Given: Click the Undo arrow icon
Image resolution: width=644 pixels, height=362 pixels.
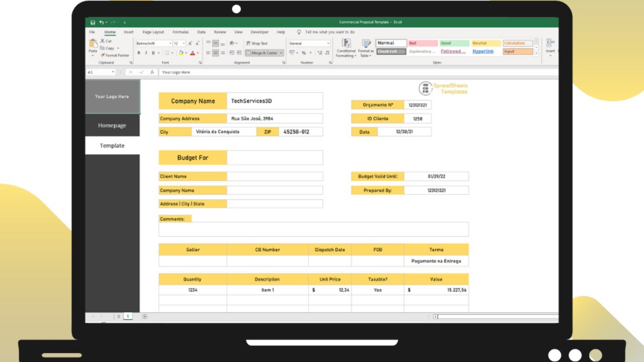Looking at the screenshot, I should coord(101,22).
